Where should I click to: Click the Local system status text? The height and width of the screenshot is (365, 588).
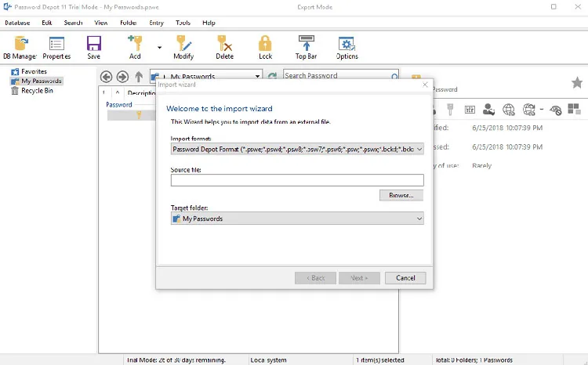pos(268,360)
